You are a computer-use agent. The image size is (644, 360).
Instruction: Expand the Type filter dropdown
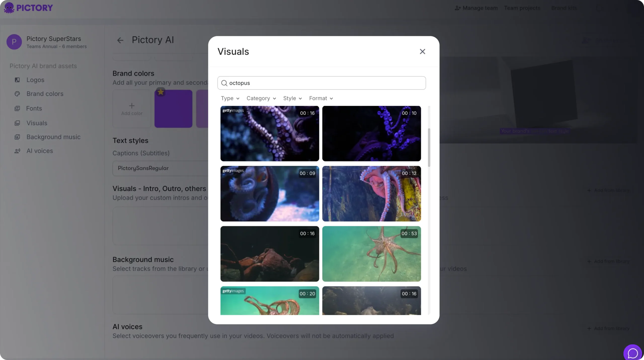(x=230, y=98)
